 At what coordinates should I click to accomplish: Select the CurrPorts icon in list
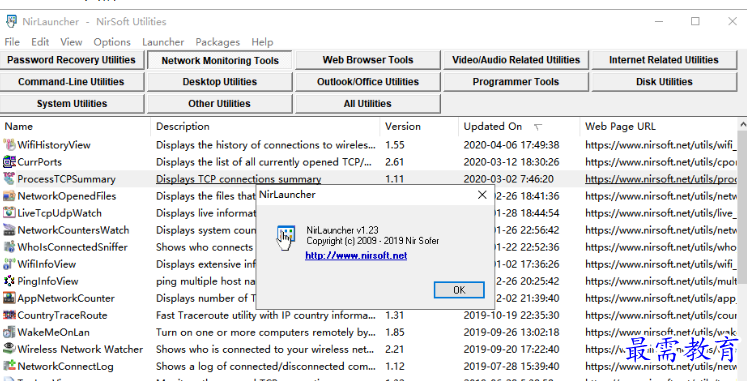pos(9,162)
